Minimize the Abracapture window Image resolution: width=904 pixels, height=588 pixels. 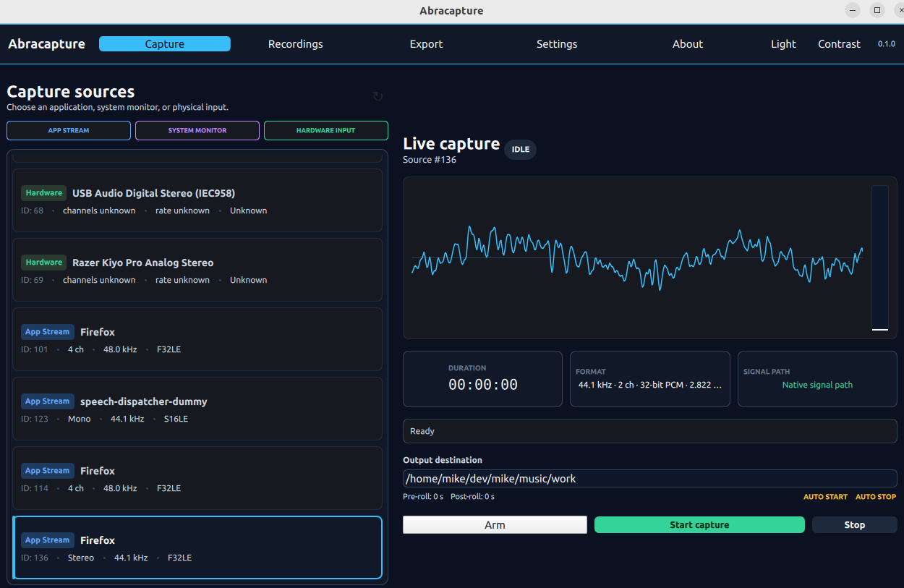(854, 10)
